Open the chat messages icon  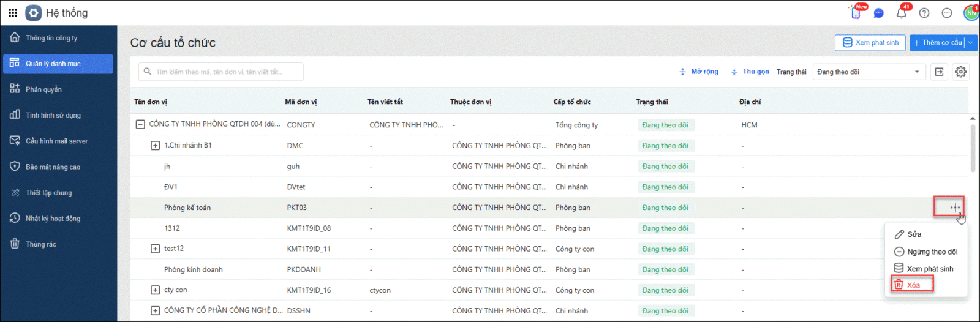point(879,13)
